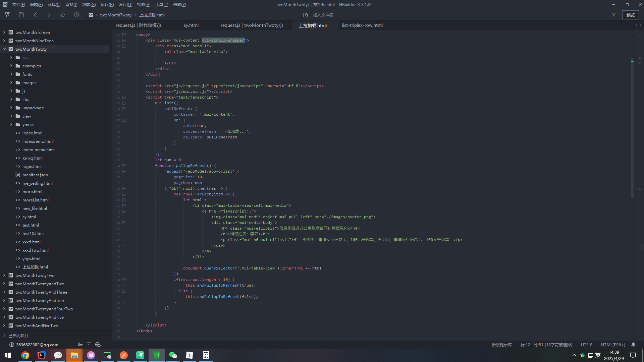Open HBuilder X from Windows taskbar

[156, 355]
